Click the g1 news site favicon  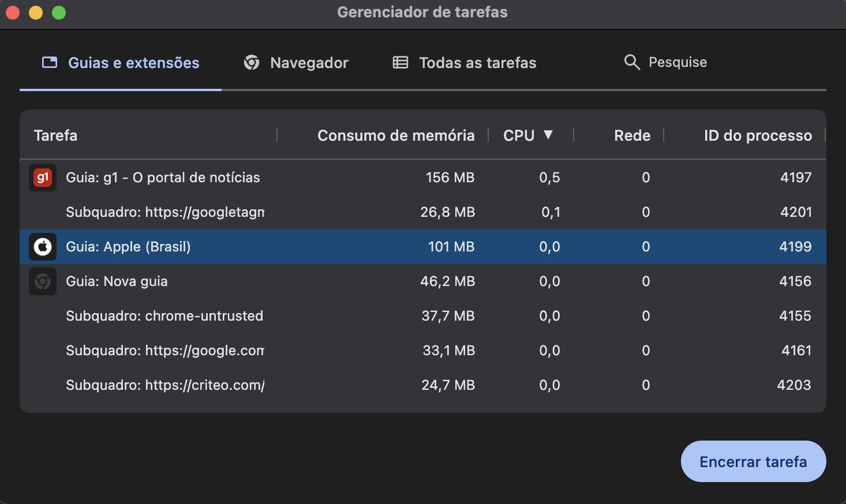click(x=43, y=178)
